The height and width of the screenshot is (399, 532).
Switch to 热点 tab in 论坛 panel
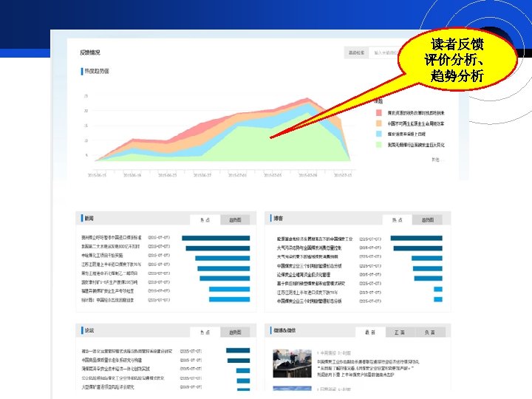[x=205, y=332]
